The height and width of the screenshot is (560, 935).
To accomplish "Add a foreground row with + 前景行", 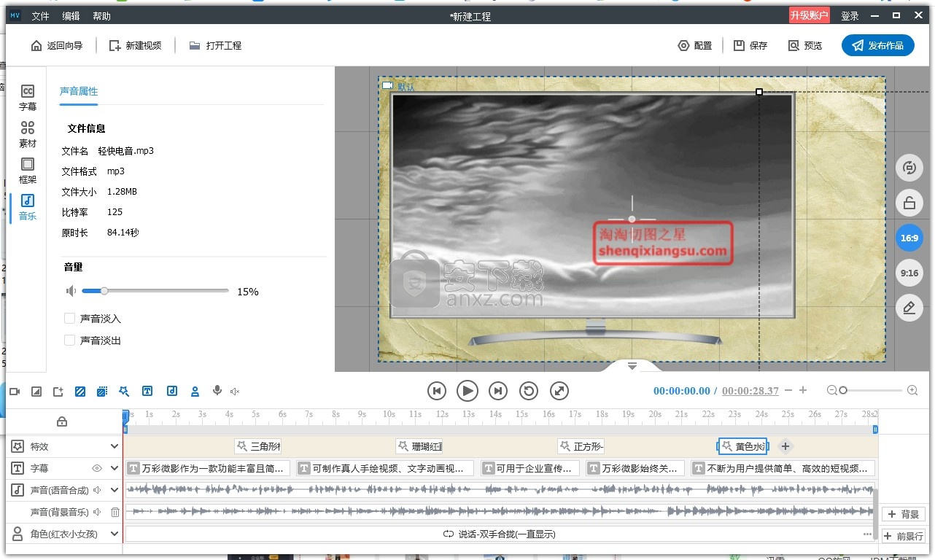I will coord(904,536).
